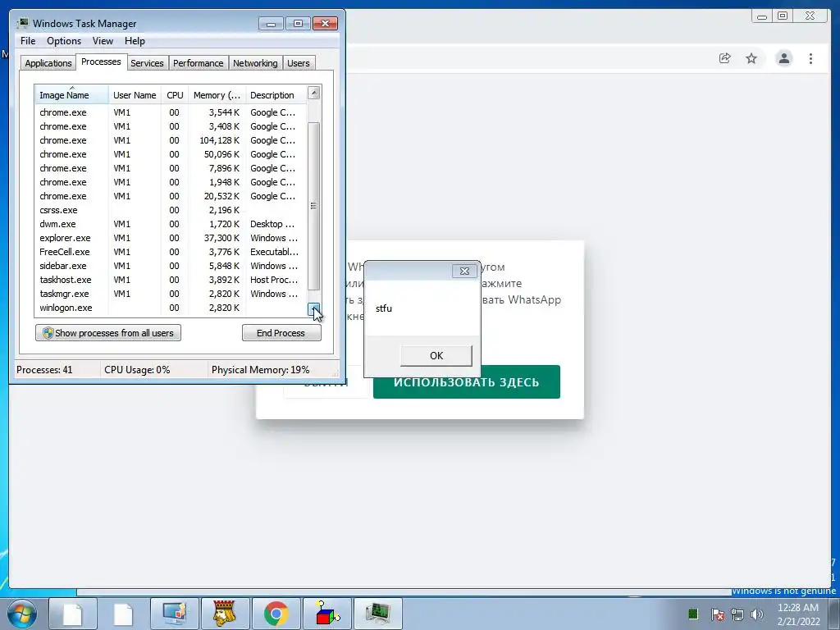Open the View menu in Task Manager

(103, 41)
